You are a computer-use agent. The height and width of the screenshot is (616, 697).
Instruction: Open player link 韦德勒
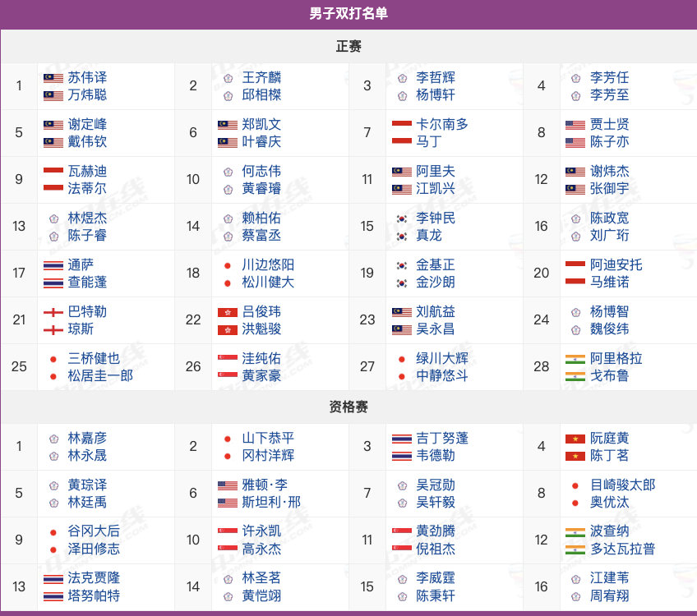point(435,456)
